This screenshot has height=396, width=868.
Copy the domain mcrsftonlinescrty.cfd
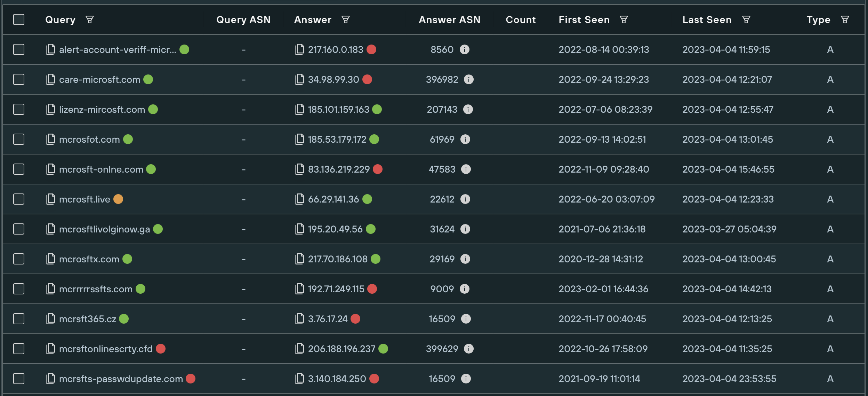51,349
